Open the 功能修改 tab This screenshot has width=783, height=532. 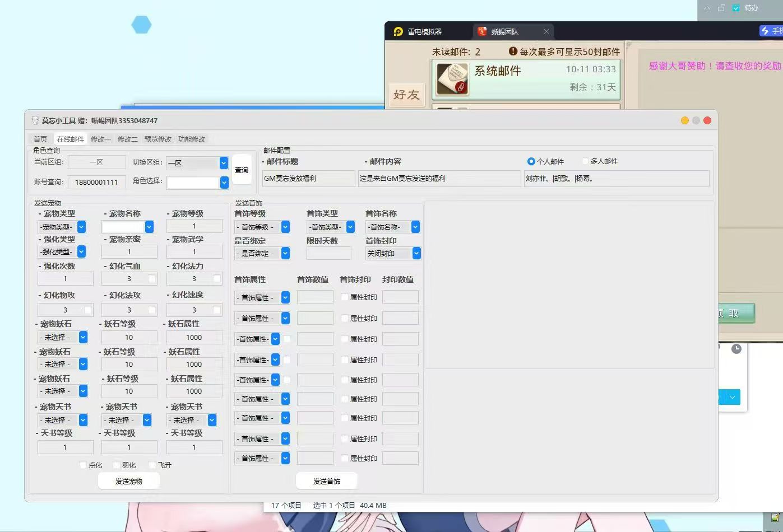(x=192, y=139)
